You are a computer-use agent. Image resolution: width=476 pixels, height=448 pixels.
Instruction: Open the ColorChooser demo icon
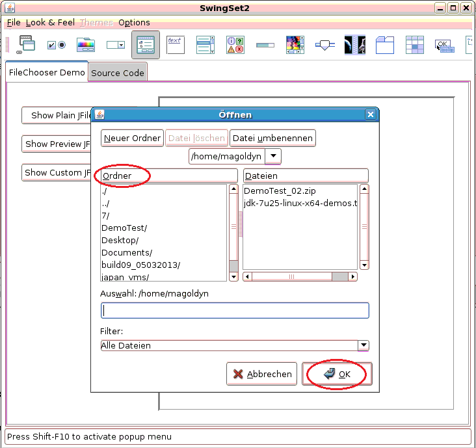pos(86,45)
